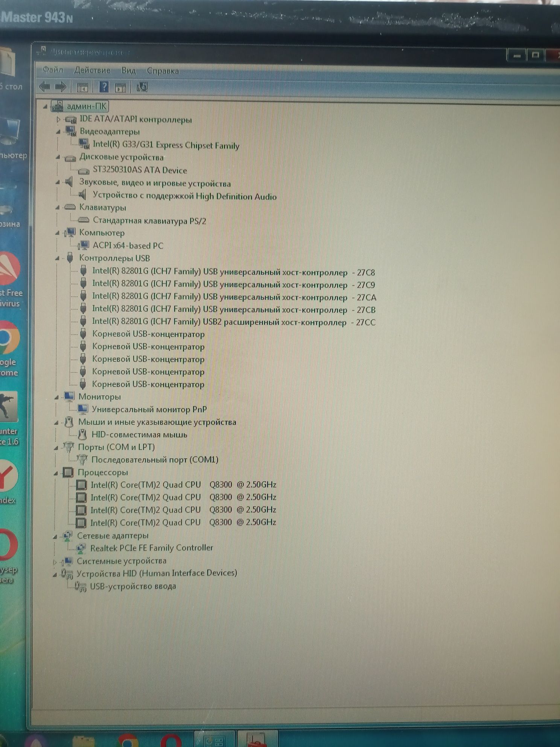560x747 pixels.
Task: Select Realtek PCIe FE Family Controller
Action: click(x=152, y=548)
